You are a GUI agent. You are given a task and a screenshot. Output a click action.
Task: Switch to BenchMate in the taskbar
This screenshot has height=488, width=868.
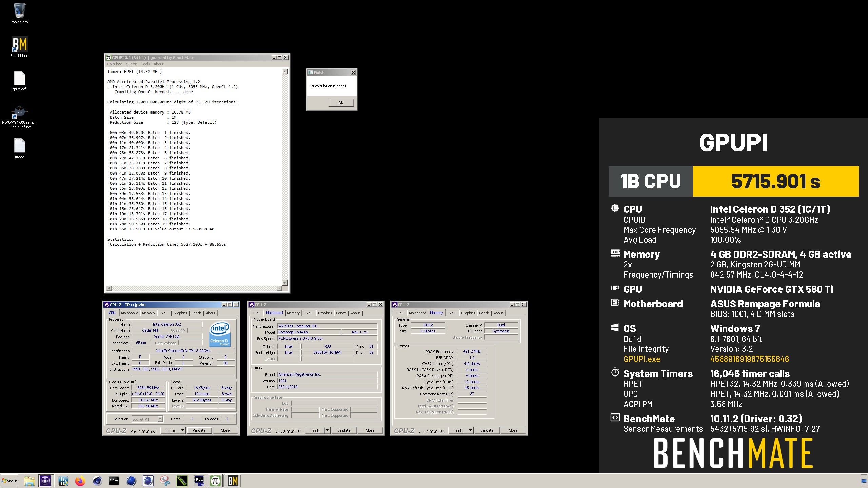[x=233, y=481]
